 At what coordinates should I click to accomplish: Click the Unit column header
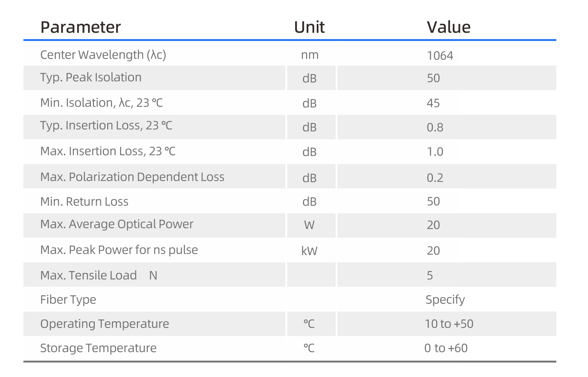[x=309, y=27]
